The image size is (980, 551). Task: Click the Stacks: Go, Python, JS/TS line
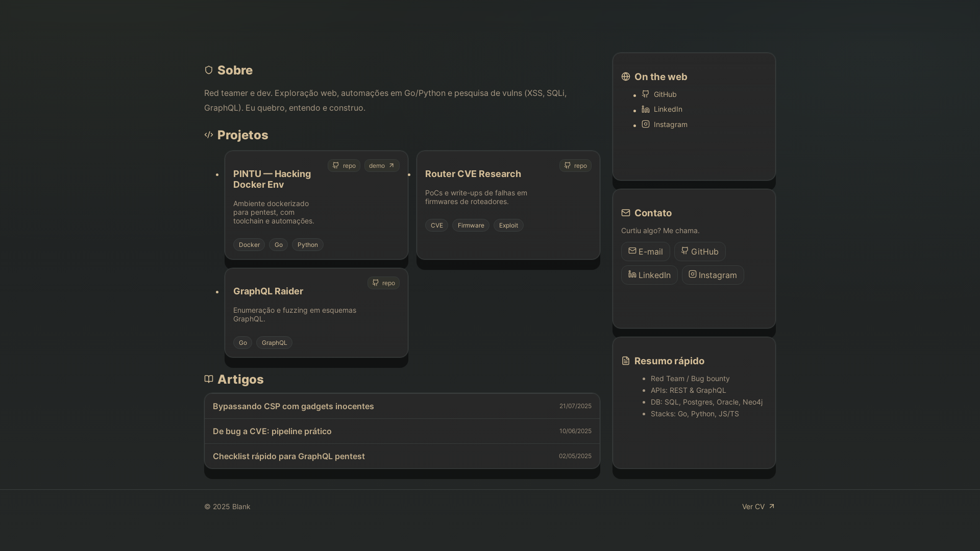[x=695, y=414]
